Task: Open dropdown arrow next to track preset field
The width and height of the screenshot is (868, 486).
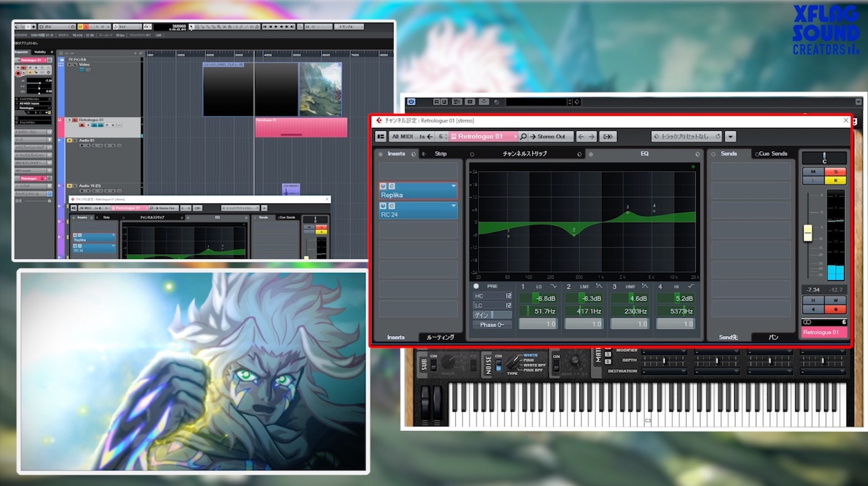Action: [x=731, y=137]
